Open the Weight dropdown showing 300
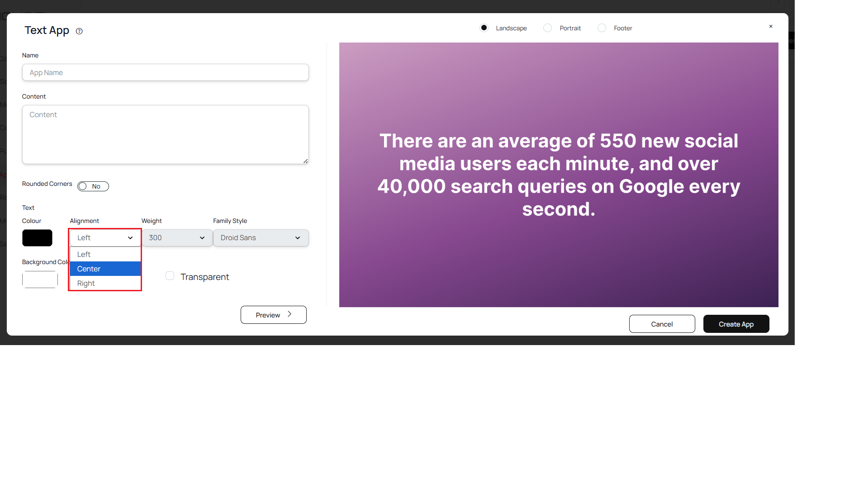The width and height of the screenshot is (868, 488). (177, 238)
